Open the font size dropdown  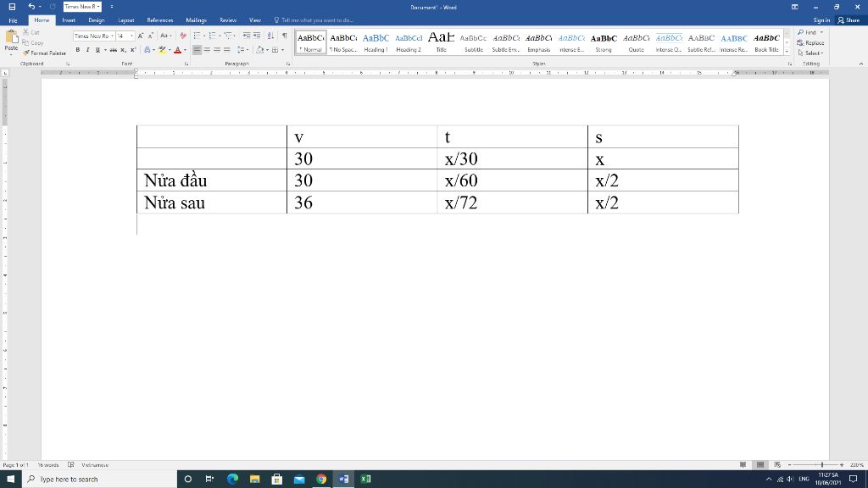[131, 36]
